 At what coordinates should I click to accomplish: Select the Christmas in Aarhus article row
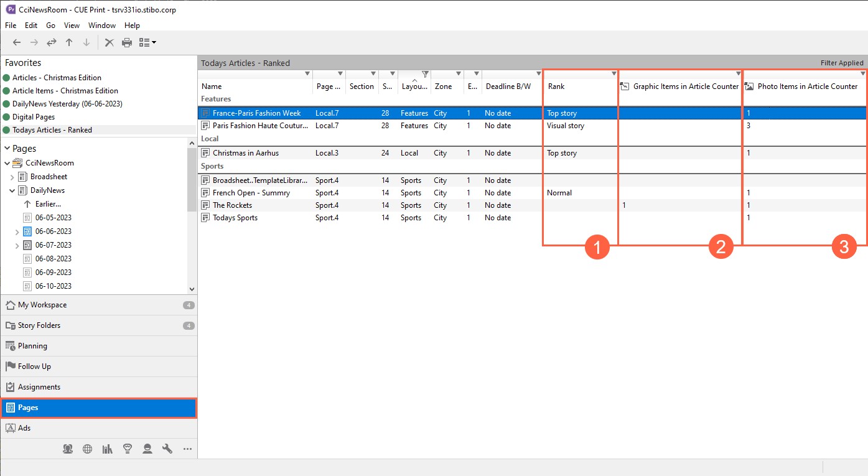[246, 153]
